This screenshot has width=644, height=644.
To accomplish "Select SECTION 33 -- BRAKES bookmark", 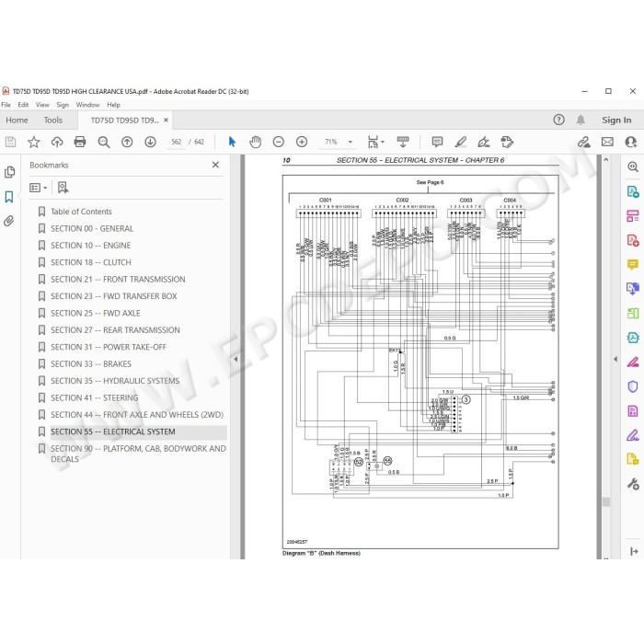I will click(x=91, y=364).
